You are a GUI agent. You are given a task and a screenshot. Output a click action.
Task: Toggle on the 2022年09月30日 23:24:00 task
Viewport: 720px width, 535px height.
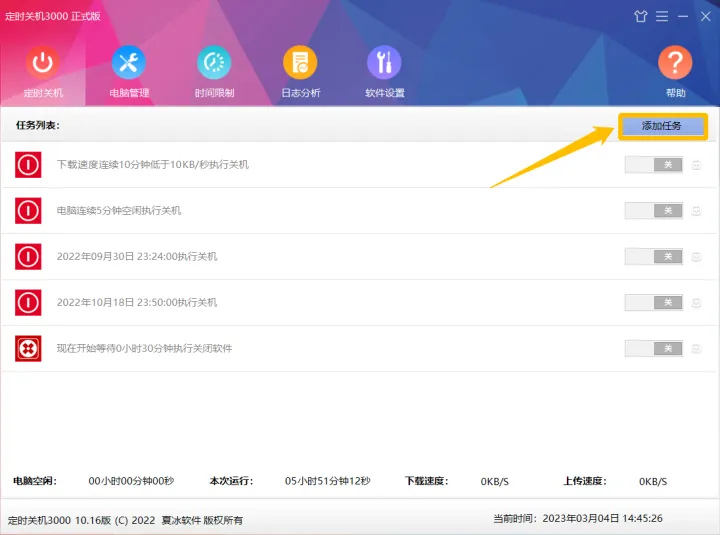(x=653, y=256)
